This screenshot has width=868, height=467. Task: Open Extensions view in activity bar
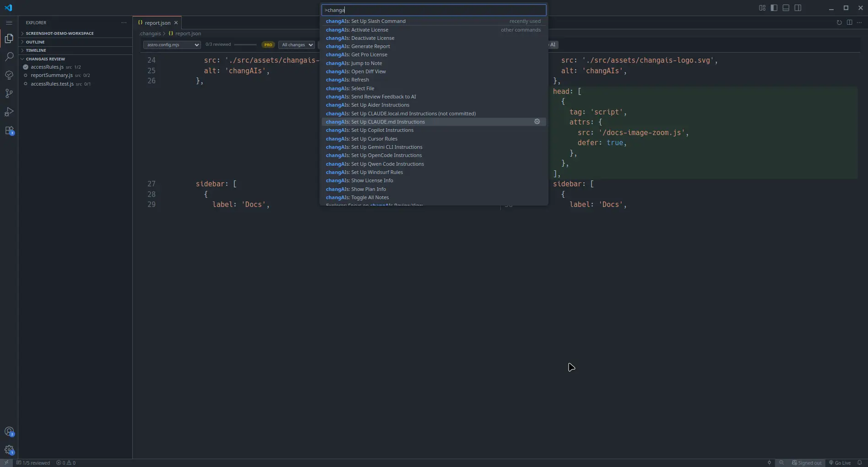pos(9,130)
